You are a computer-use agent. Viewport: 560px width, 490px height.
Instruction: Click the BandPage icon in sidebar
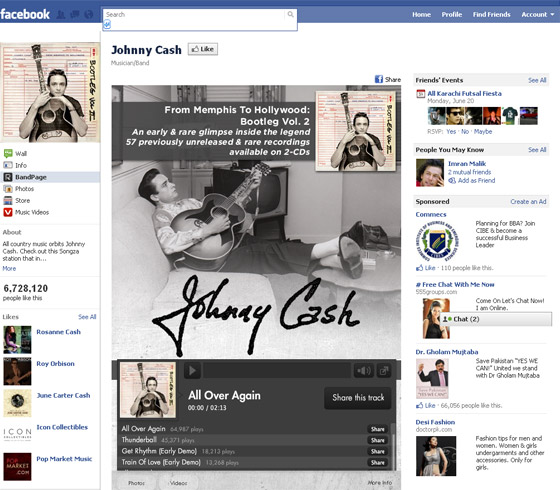click(x=8, y=177)
